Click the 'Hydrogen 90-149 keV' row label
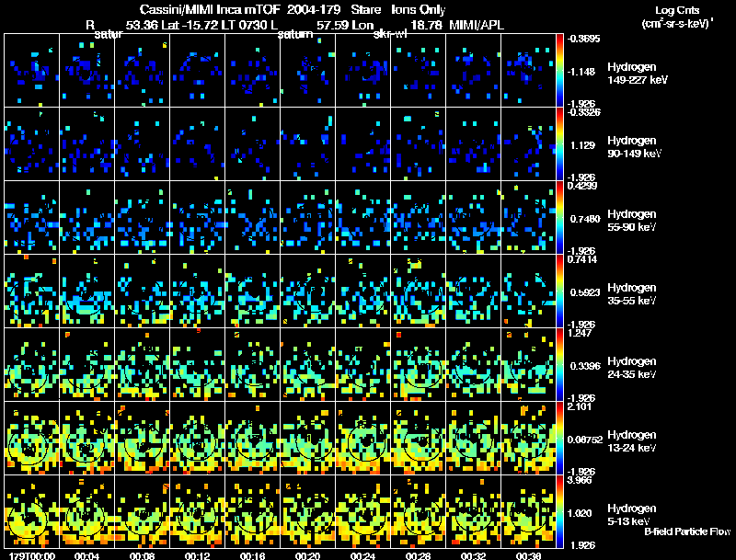 point(634,147)
